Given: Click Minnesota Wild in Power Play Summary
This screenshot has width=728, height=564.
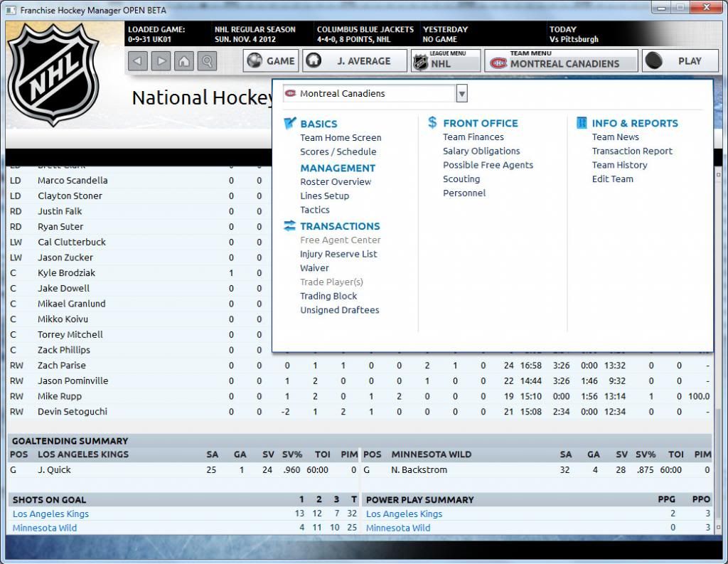Looking at the screenshot, I should coord(398,528).
